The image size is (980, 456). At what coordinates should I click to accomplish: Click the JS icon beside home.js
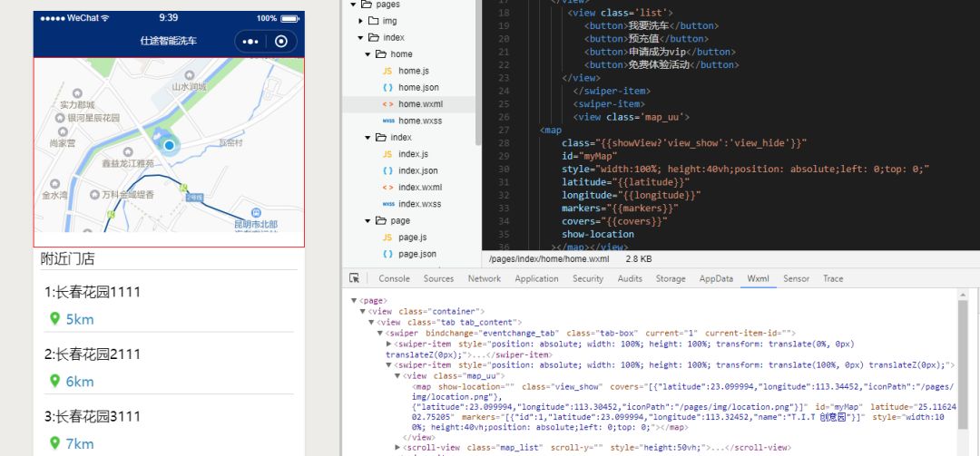pyautogui.click(x=387, y=72)
